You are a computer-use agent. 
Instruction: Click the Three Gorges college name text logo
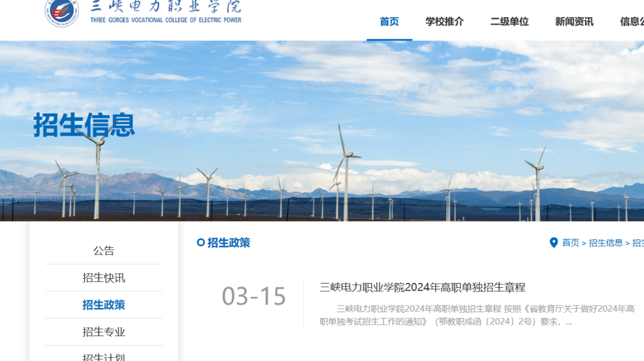pyautogui.click(x=166, y=12)
